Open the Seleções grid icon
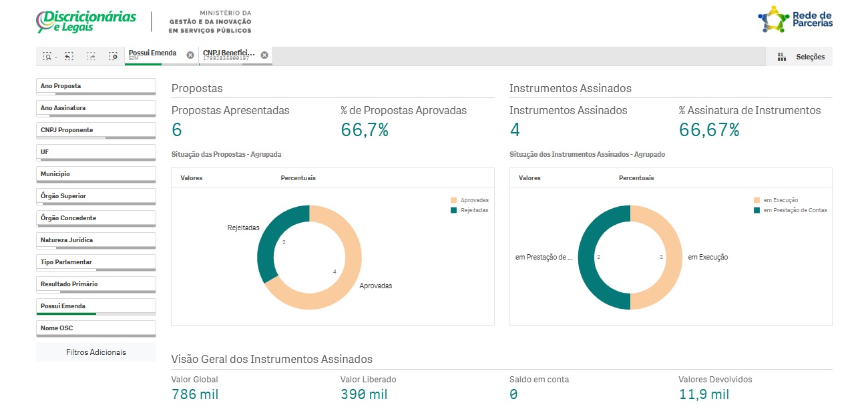The width and height of the screenshot is (868, 409). click(x=781, y=57)
